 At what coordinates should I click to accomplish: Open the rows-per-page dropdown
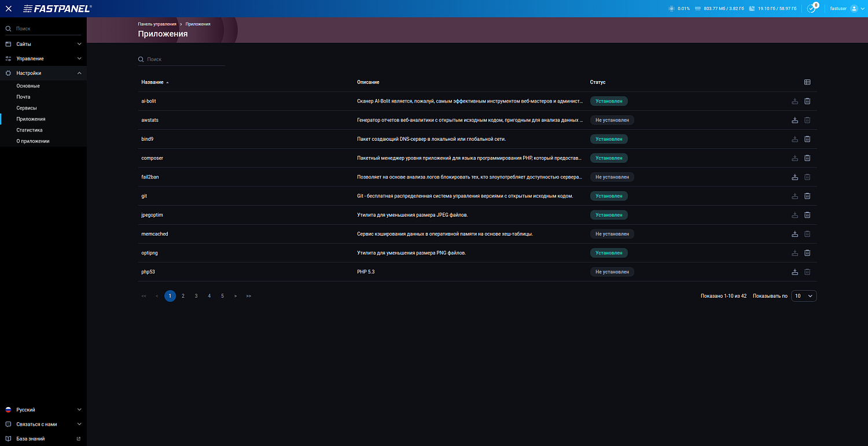click(x=804, y=296)
